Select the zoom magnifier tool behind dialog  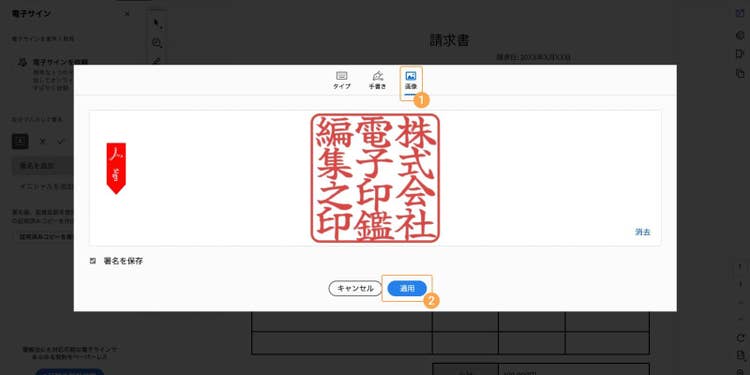157,43
